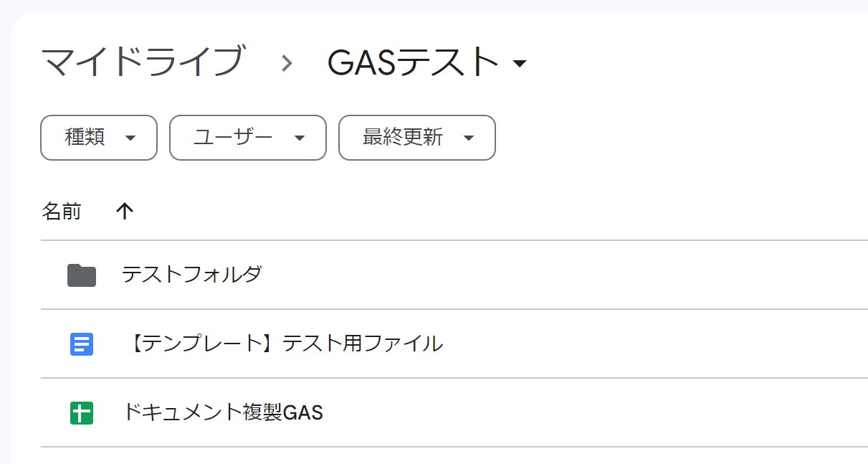
Task: Click the breadcrumb chevron after マイドライブ
Action: (x=287, y=63)
